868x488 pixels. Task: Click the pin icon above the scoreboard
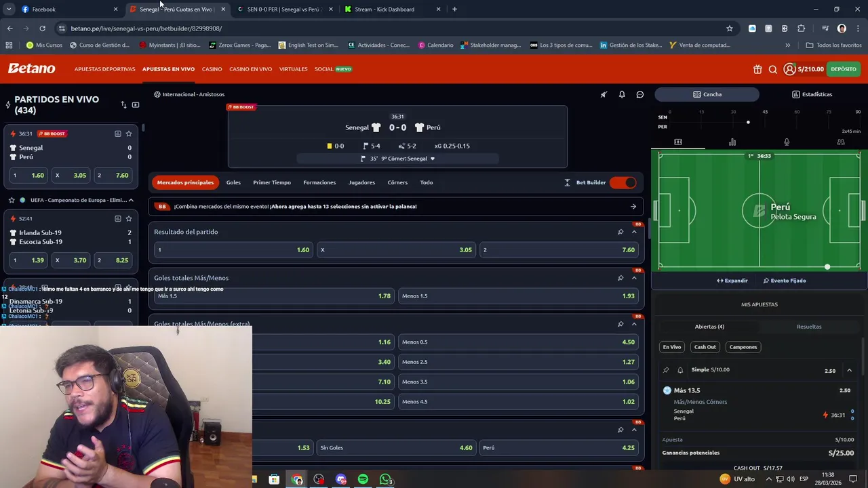point(604,94)
